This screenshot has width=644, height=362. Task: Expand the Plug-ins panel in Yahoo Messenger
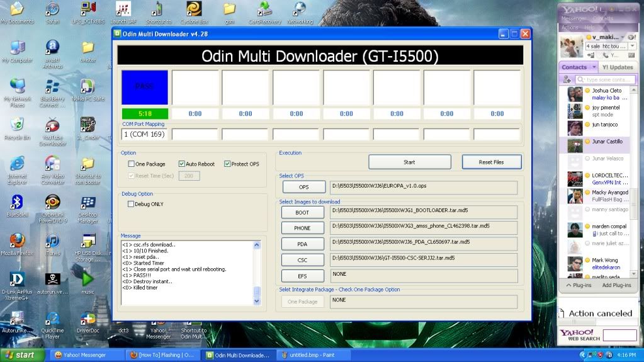pyautogui.click(x=579, y=285)
